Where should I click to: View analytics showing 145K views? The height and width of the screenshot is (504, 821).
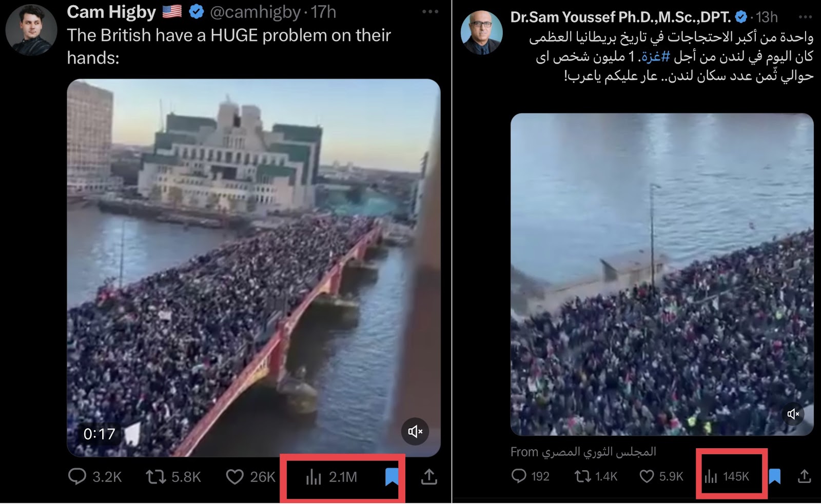tap(727, 477)
